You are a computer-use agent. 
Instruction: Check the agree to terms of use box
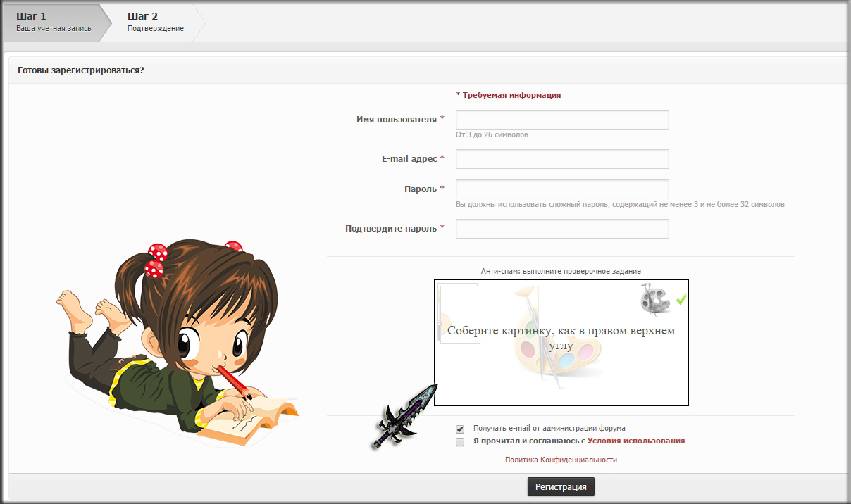click(460, 442)
